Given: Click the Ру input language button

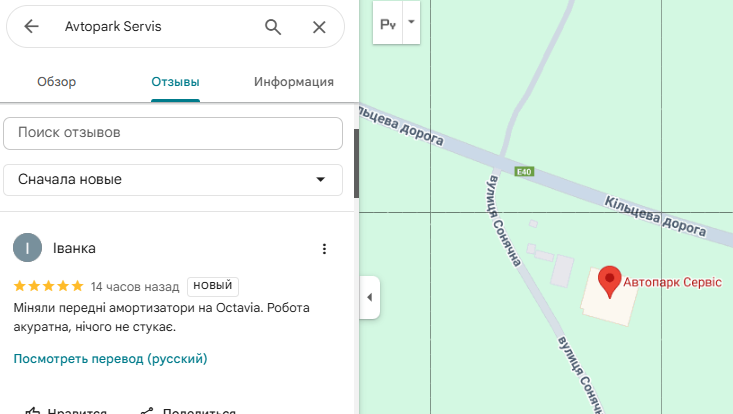Looking at the screenshot, I should point(388,23).
